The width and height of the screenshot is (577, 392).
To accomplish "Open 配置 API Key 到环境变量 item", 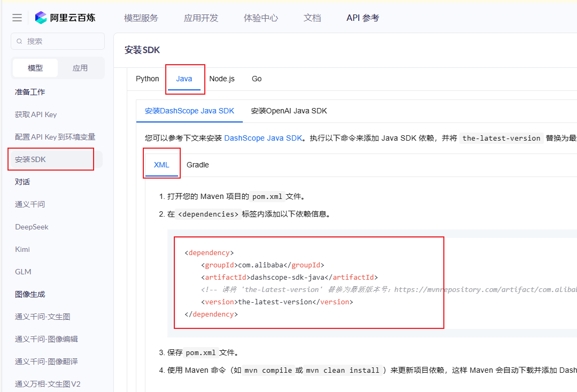I will [x=55, y=137].
